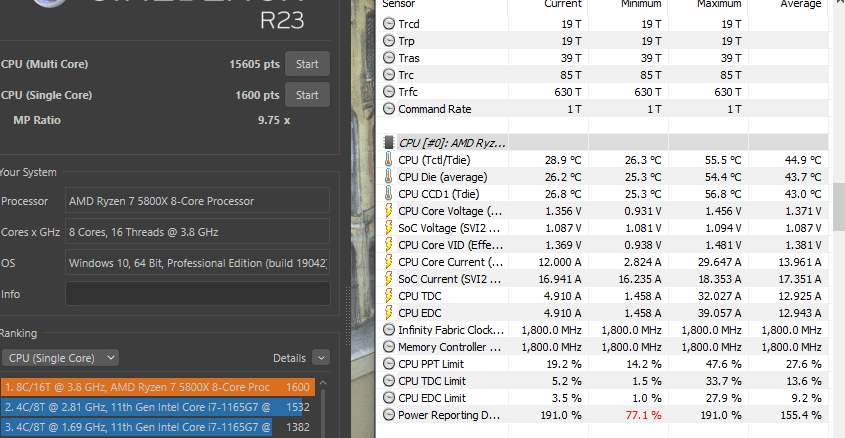Start the CPU Multi Core benchmark
This screenshot has height=438, width=845.
point(307,64)
